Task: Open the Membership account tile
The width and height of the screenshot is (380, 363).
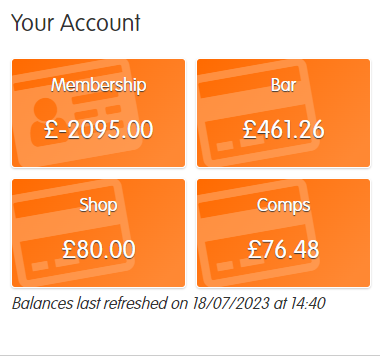Action: [x=98, y=113]
